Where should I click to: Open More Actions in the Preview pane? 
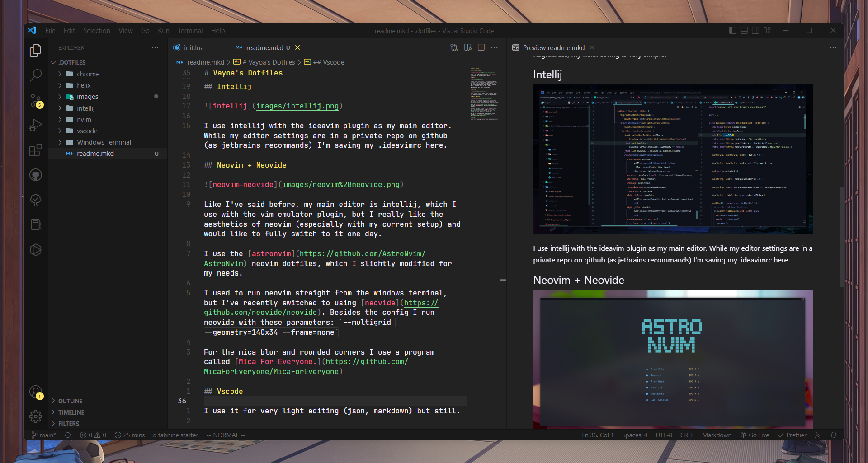coord(833,47)
